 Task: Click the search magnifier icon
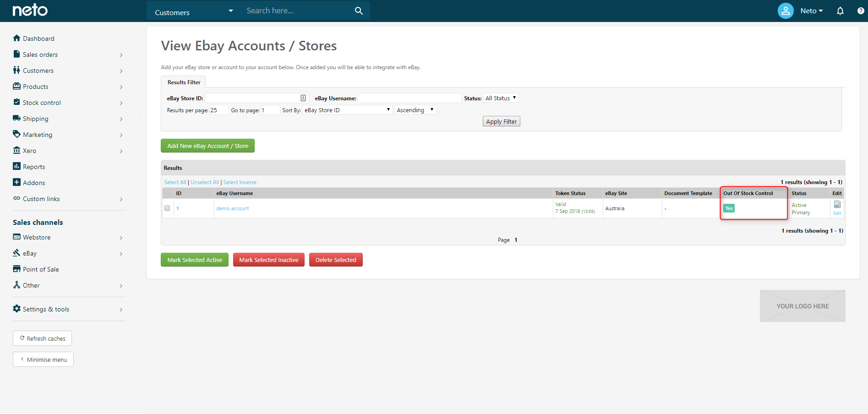359,11
